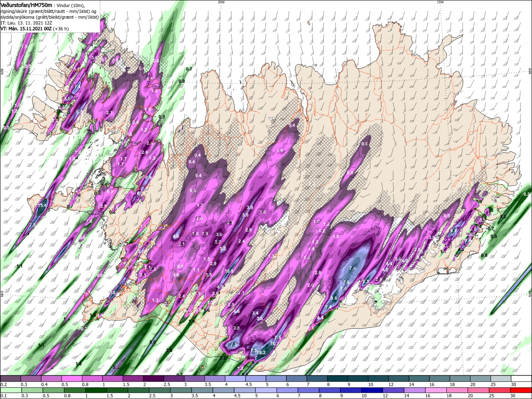Pick the bright pink 0.5–0.8 snow scale swatch
The image size is (532, 399).
tap(71, 379)
